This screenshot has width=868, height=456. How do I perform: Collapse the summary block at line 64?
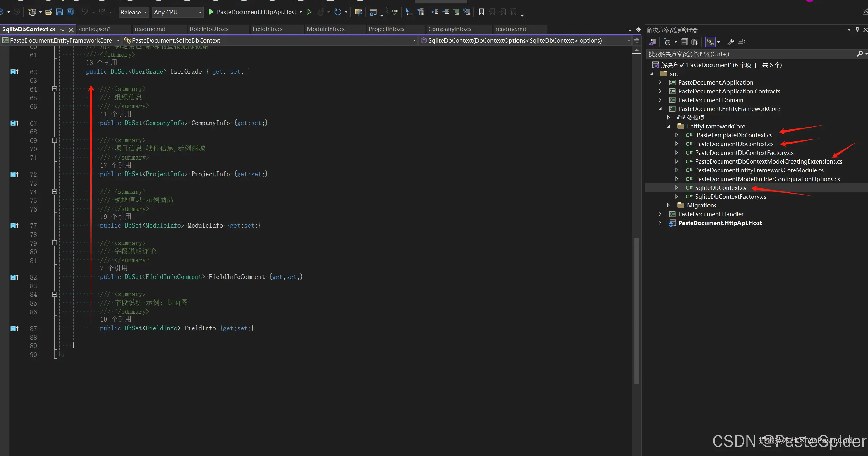(54, 89)
